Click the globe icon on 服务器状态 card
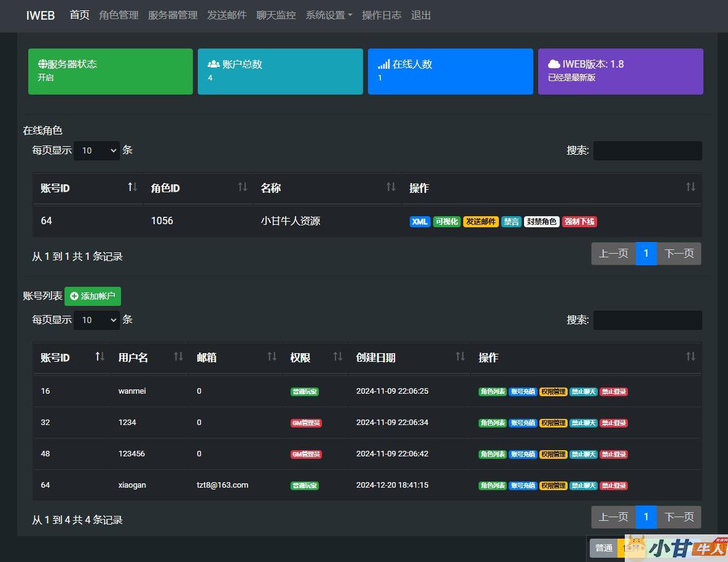Image resolution: width=728 pixels, height=562 pixels. (42, 64)
